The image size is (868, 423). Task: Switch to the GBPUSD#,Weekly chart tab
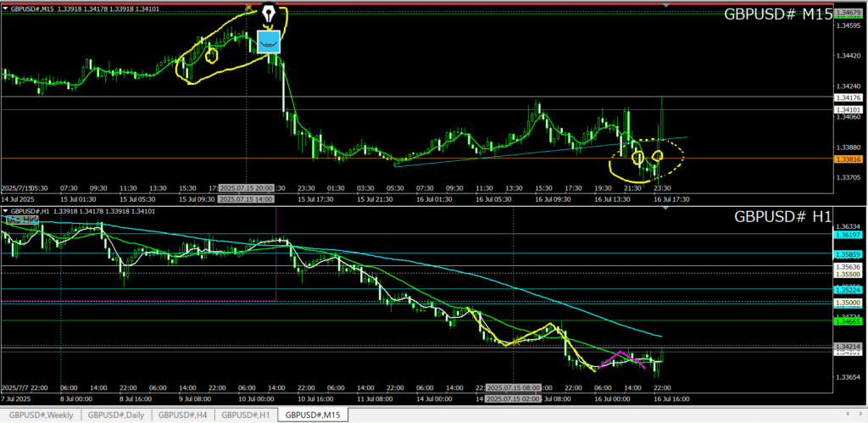(x=41, y=415)
